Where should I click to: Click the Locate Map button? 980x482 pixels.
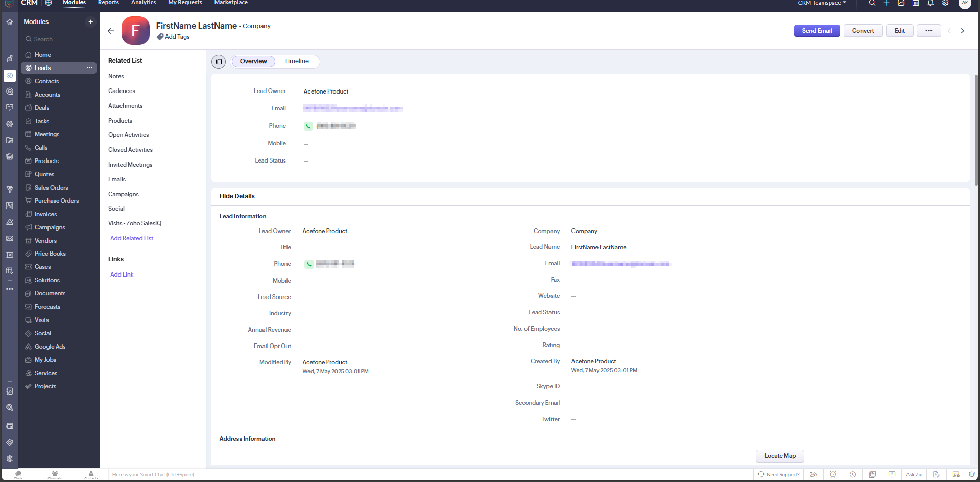pos(780,456)
